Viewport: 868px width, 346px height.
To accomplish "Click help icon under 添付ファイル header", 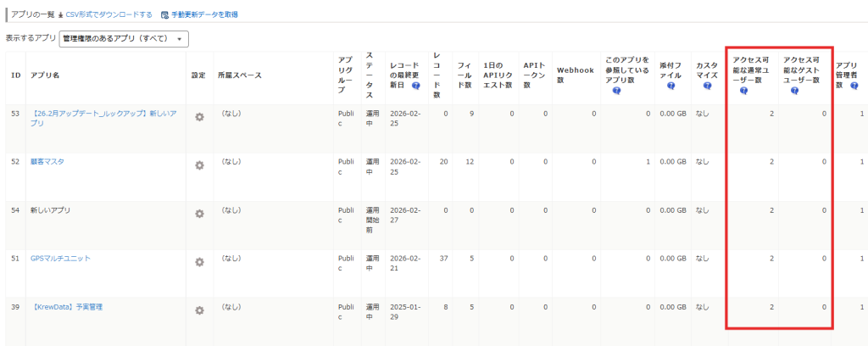I will (x=670, y=86).
